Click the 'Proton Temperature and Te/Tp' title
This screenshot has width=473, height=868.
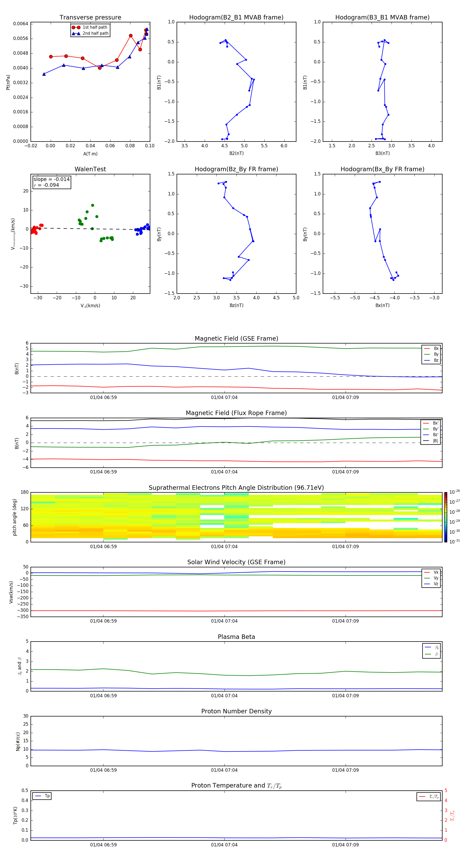[x=236, y=786]
